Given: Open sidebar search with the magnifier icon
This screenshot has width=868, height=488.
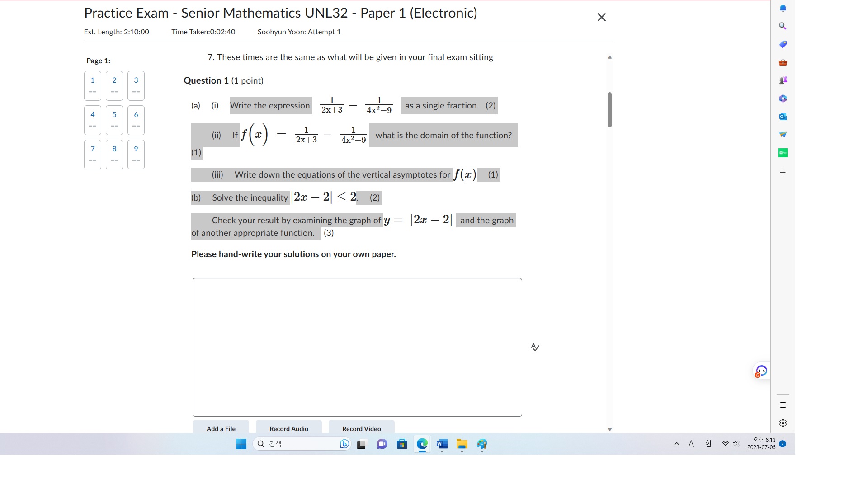Looking at the screenshot, I should pos(783,26).
